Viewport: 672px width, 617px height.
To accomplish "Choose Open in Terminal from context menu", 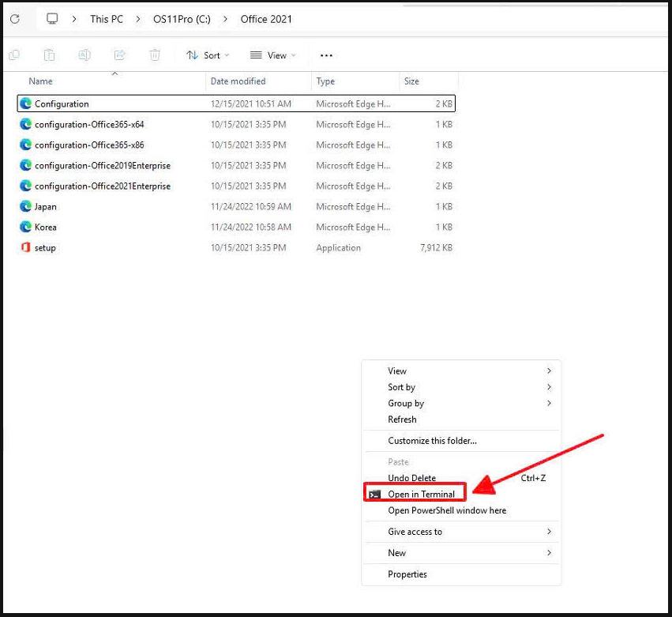I will pyautogui.click(x=421, y=495).
